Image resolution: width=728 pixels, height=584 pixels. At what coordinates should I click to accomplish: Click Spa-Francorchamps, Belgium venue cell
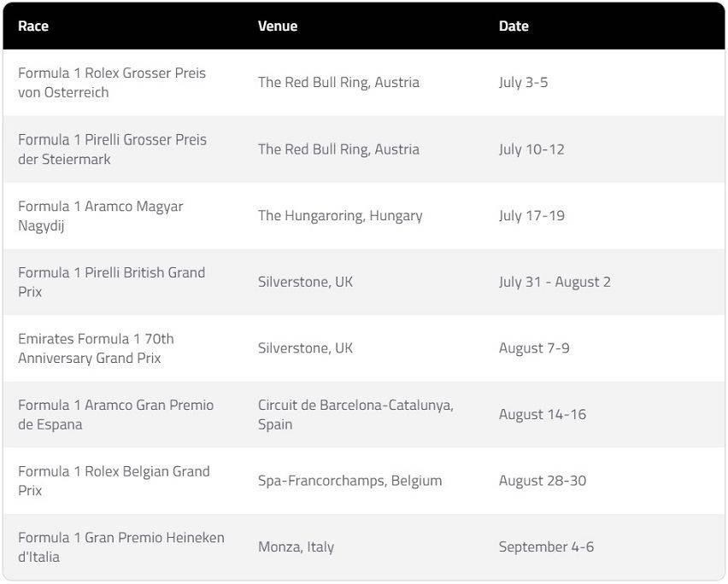pyautogui.click(x=350, y=481)
